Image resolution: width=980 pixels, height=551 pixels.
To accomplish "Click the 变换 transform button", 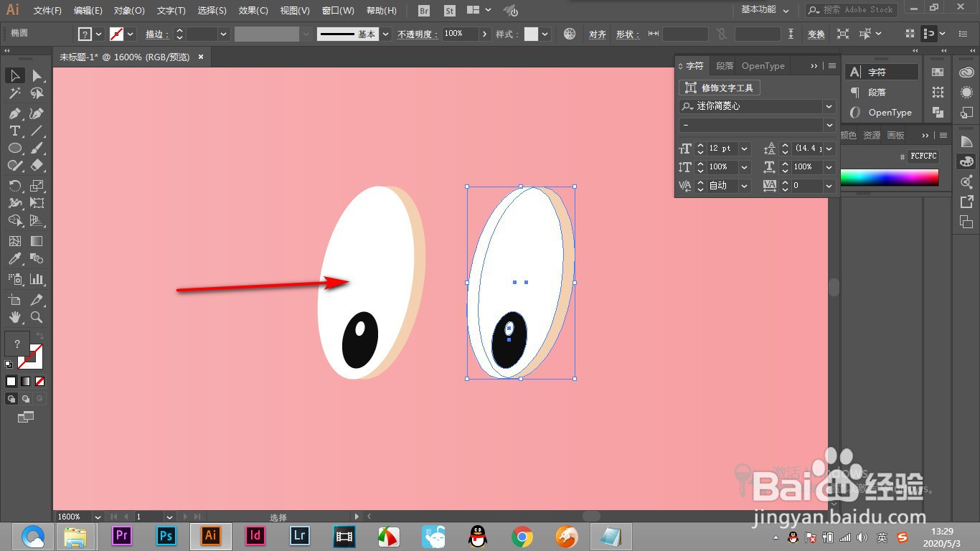I will 816,34.
